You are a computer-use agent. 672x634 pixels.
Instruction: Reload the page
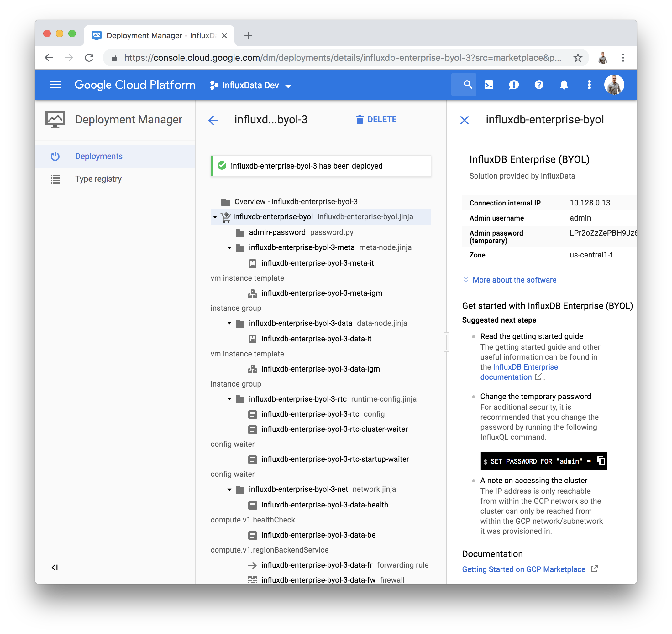point(89,58)
